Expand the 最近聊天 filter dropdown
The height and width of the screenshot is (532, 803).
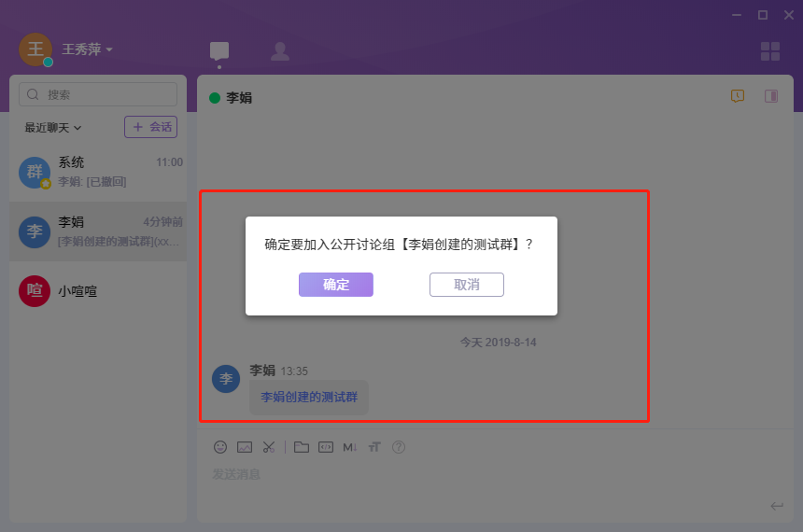(x=53, y=127)
